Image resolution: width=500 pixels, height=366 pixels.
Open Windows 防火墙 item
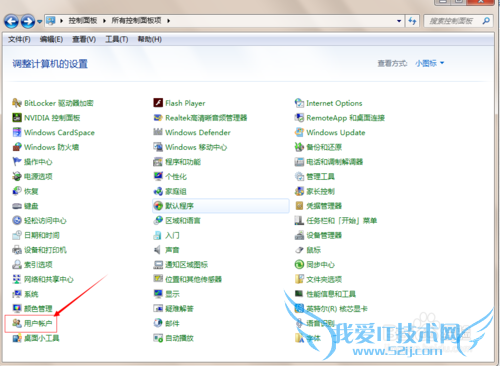(x=46, y=147)
